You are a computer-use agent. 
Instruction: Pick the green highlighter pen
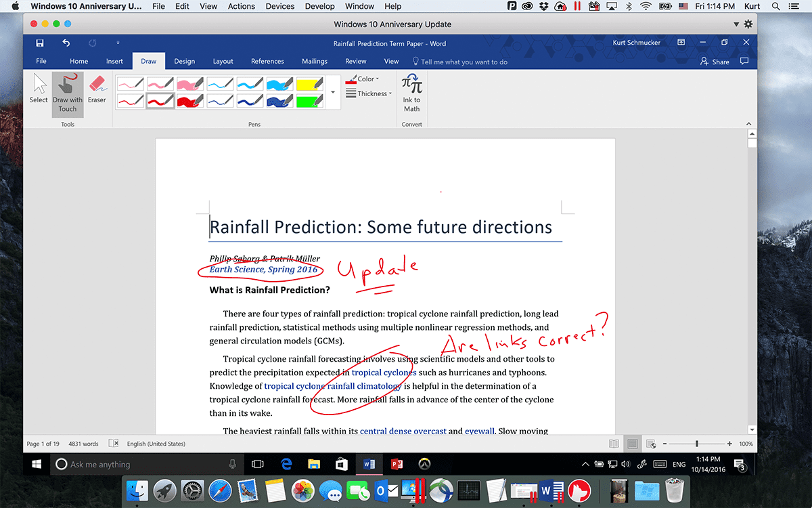tap(311, 101)
